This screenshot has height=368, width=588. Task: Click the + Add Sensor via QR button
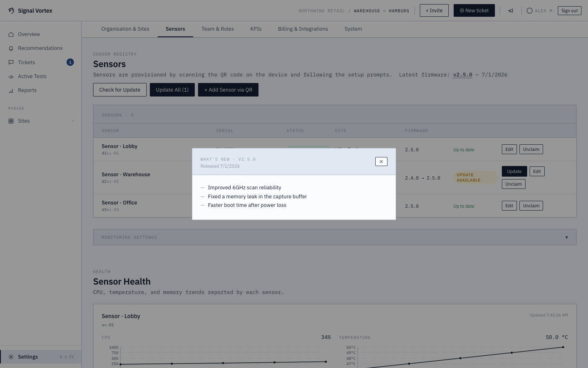[x=228, y=90]
